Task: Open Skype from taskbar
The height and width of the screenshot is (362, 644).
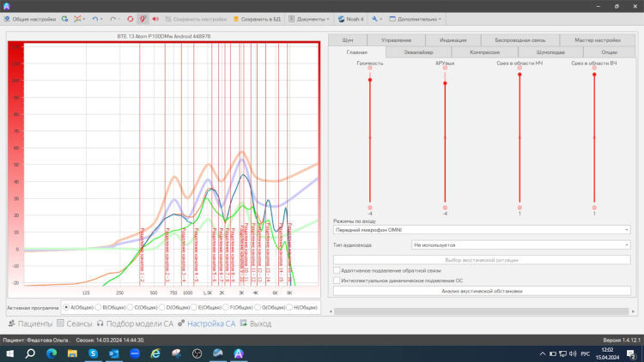Action: [94, 353]
